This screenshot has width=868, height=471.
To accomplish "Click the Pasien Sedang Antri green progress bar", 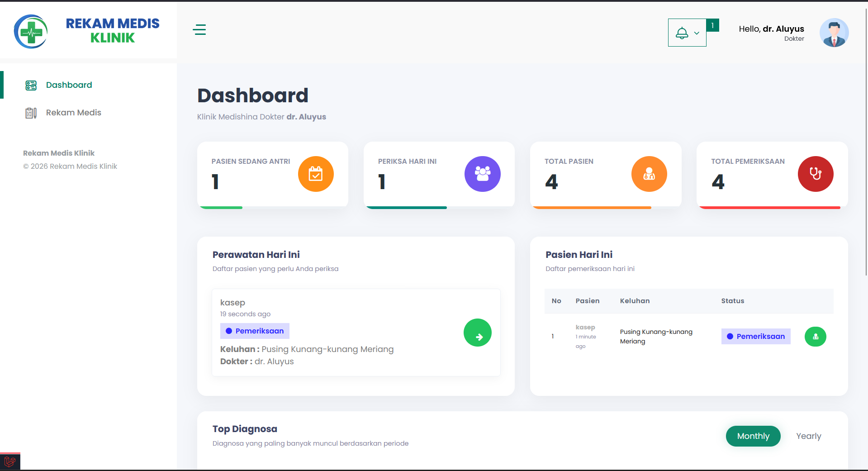I will tap(221, 207).
